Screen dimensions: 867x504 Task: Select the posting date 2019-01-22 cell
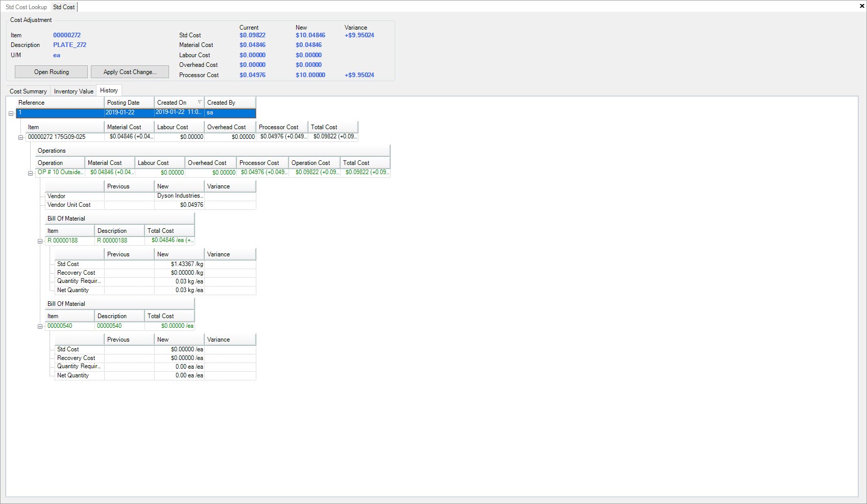pyautogui.click(x=129, y=112)
